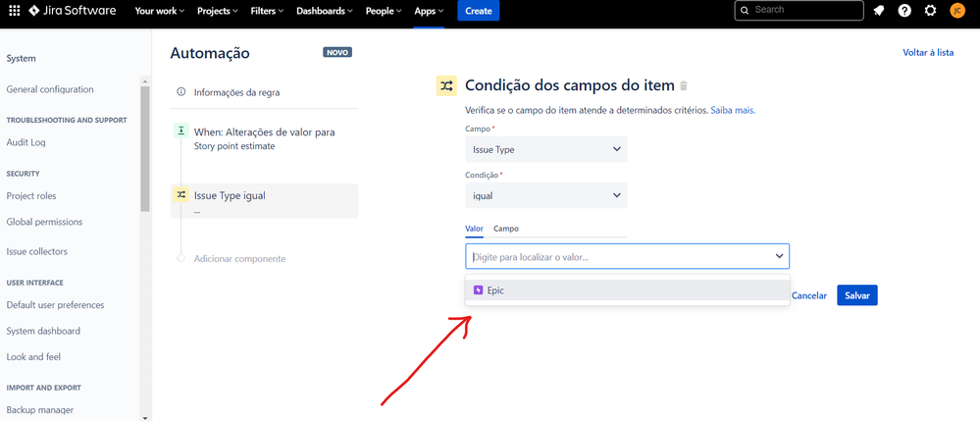980x421 pixels.
Task: Open the user profile avatar
Action: coord(957,11)
